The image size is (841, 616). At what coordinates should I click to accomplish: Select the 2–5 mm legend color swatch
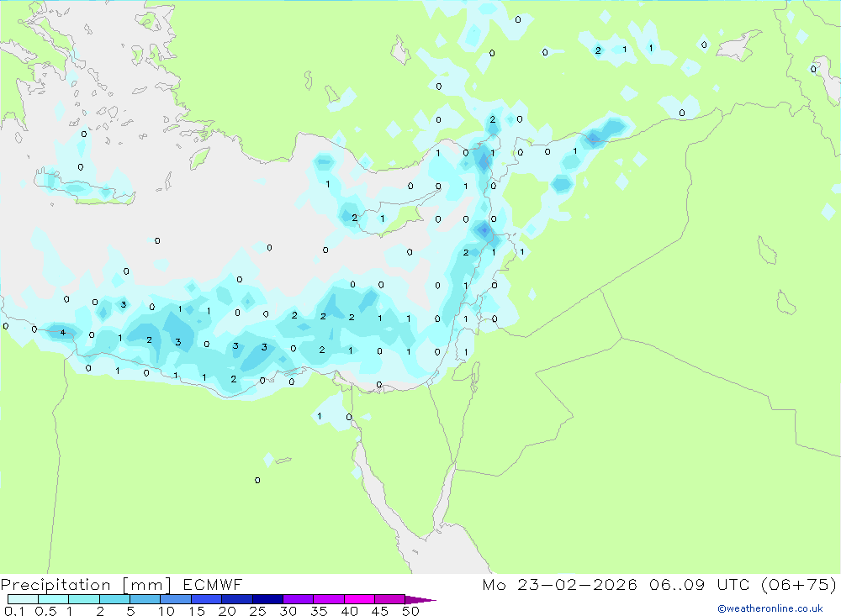tap(114, 599)
